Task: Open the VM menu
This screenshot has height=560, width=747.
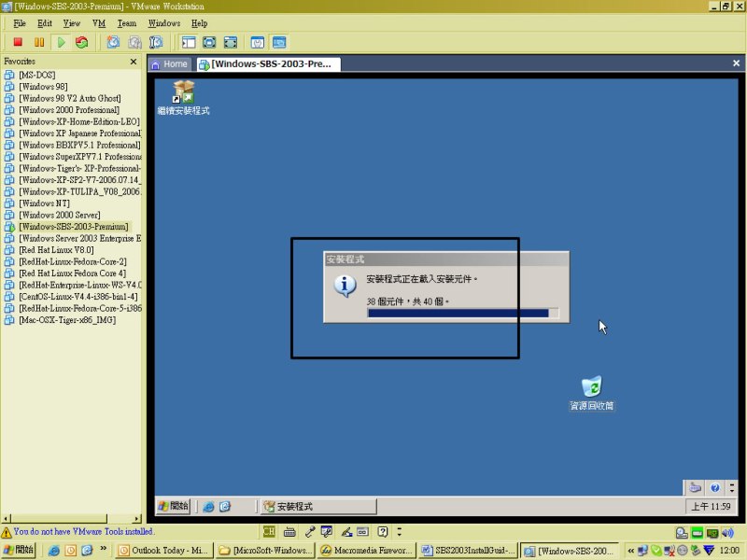Action: tap(99, 23)
